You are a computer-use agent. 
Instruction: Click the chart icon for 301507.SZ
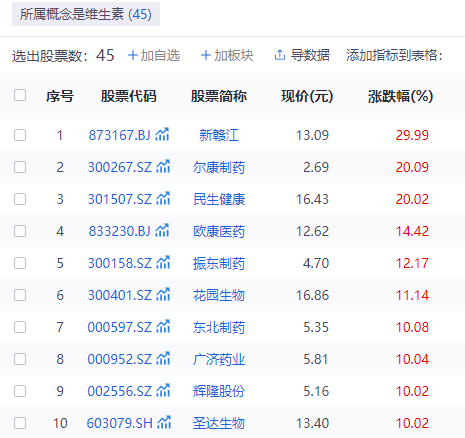pos(163,199)
